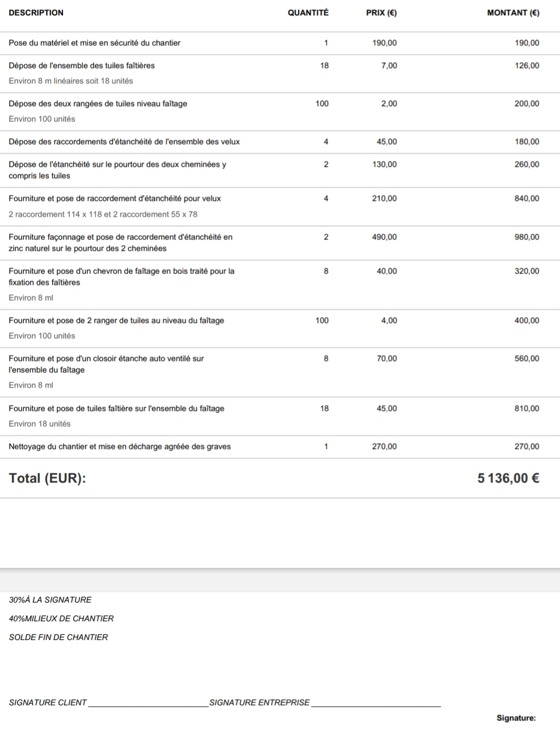Select the zinc naturel cheminées line description
The width and height of the screenshot is (560, 733).
(x=120, y=243)
